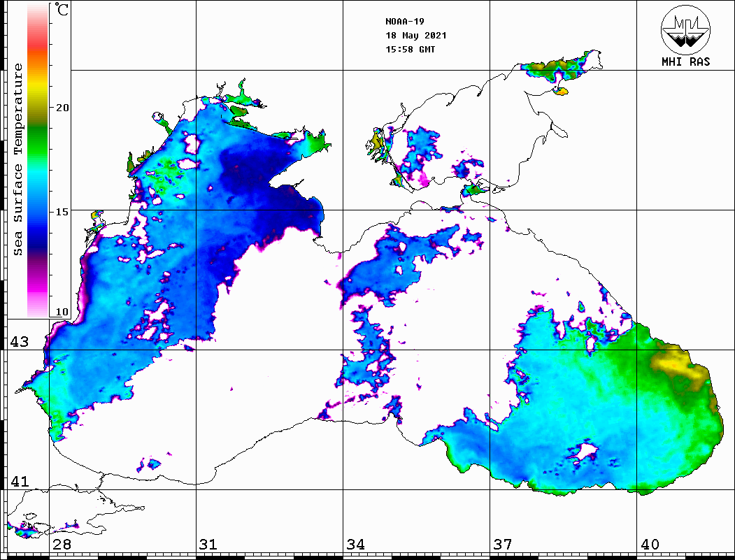Click latitude label '43'
The image size is (735, 560).
tap(19, 342)
